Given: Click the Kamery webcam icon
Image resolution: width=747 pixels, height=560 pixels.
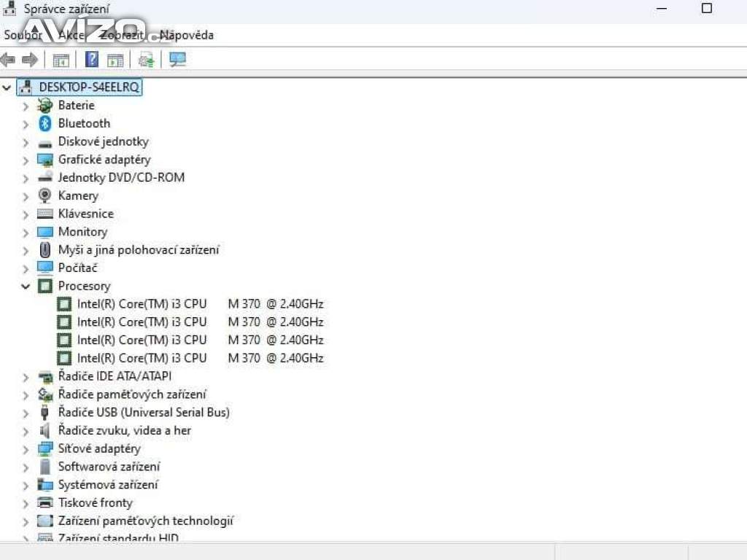Looking at the screenshot, I should [44, 195].
